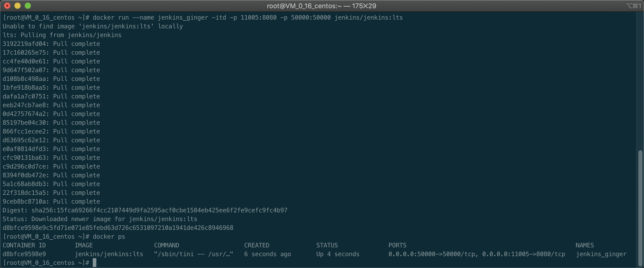The width and height of the screenshot is (644, 268).
Task: Minimize the terminal using the yellow button
Action: coord(18,6)
